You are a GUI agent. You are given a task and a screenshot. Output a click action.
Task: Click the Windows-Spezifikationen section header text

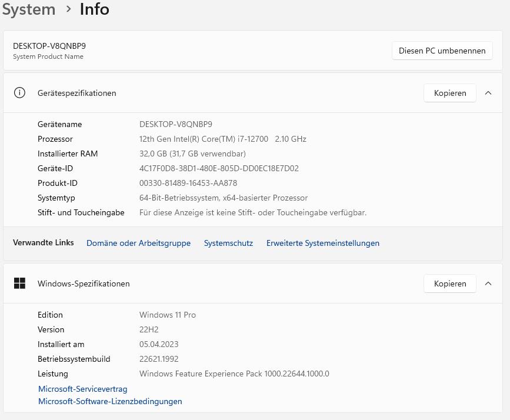[84, 284]
